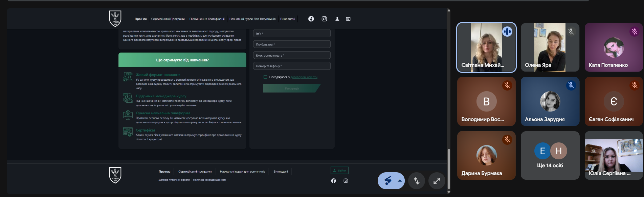644x197 pixels.
Task: Check the 'Погоджуюся з' agreement checkbox
Action: pyautogui.click(x=265, y=77)
